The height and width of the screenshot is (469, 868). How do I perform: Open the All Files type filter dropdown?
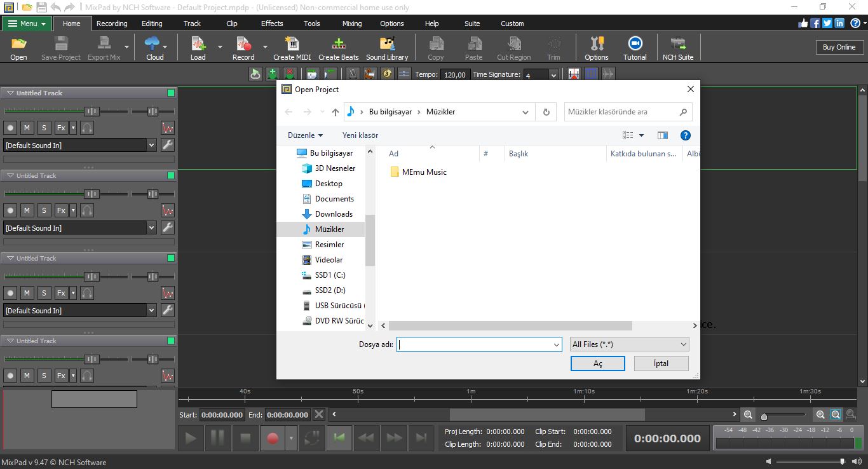pyautogui.click(x=630, y=344)
